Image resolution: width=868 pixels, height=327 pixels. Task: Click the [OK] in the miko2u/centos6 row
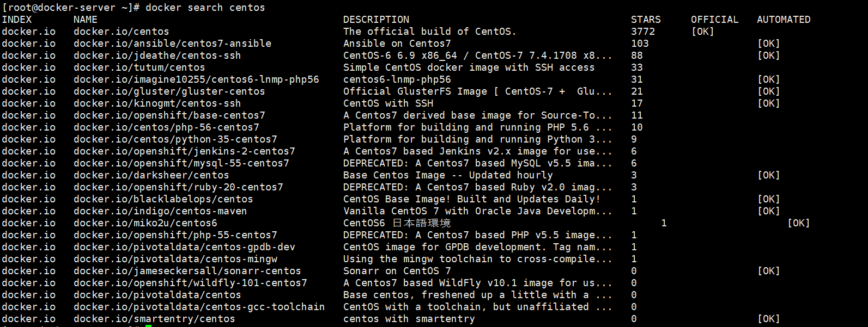pyautogui.click(x=798, y=223)
